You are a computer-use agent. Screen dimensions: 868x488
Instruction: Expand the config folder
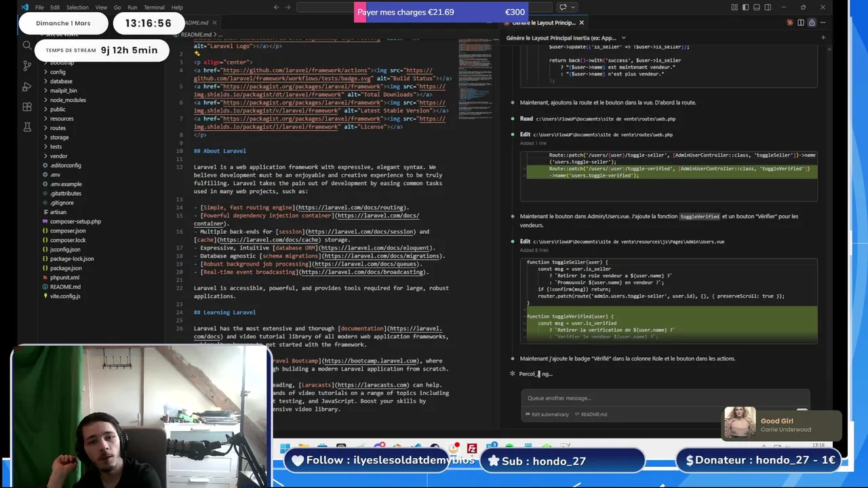coord(58,72)
